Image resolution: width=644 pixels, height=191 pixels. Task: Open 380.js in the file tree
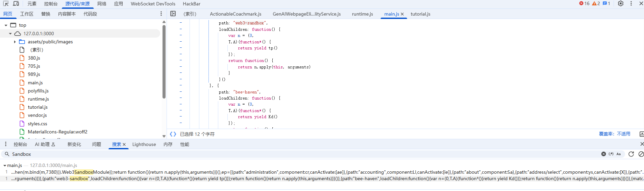(34, 58)
